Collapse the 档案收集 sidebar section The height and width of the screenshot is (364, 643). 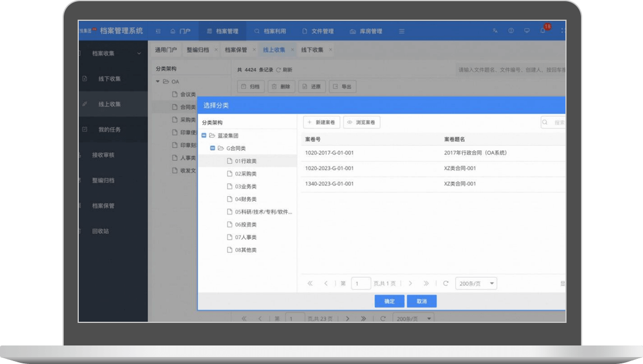pos(139,53)
